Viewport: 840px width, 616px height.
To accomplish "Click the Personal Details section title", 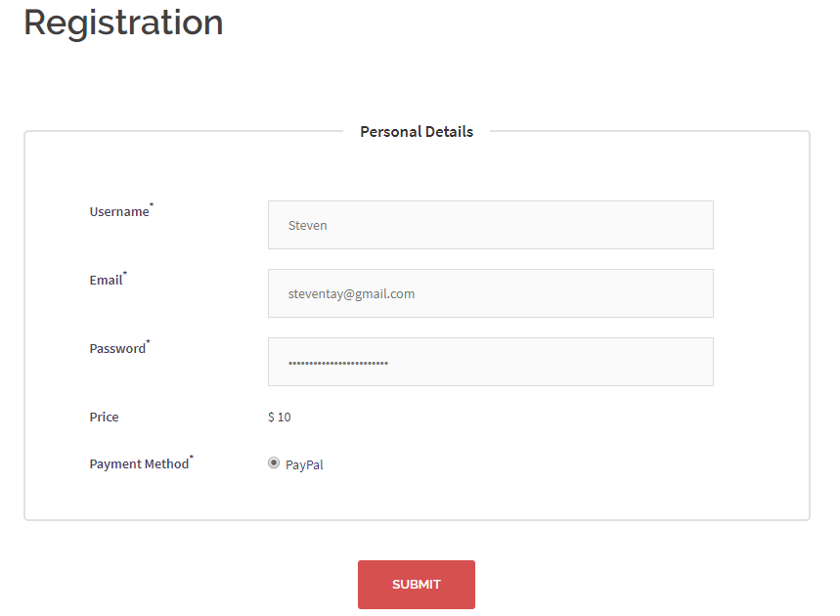I will coord(417,132).
